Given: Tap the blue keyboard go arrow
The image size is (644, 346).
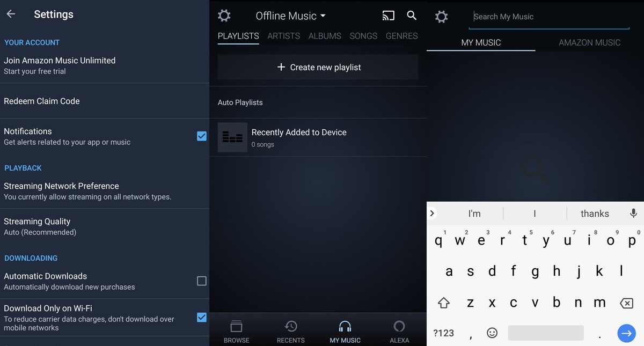Looking at the screenshot, I should click(x=626, y=333).
